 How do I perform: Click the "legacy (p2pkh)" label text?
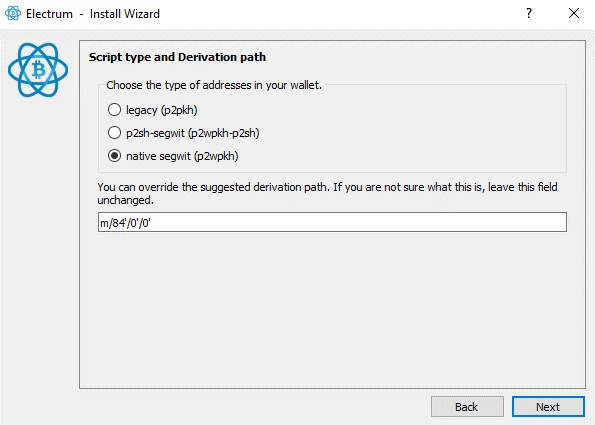tap(162, 110)
